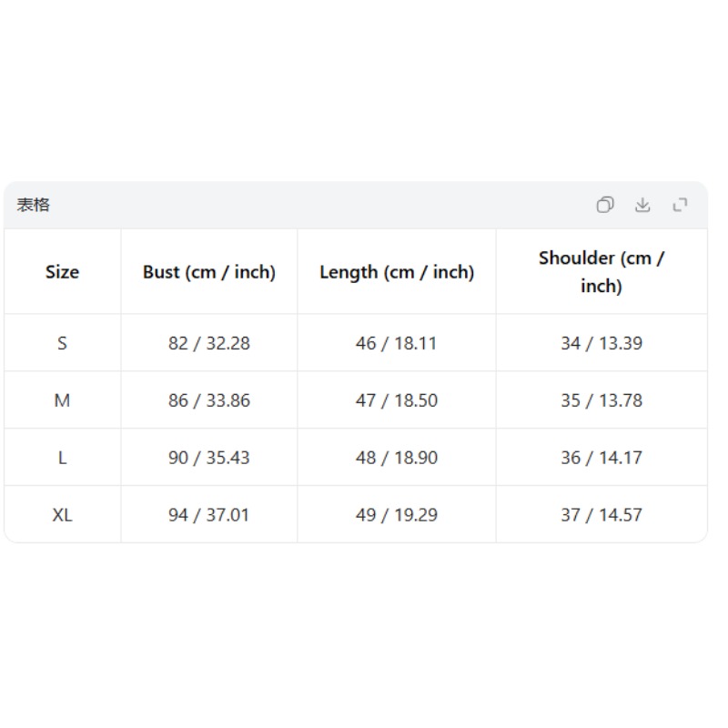
Task: Click length value 49 / 19.29
Action: pos(397,515)
